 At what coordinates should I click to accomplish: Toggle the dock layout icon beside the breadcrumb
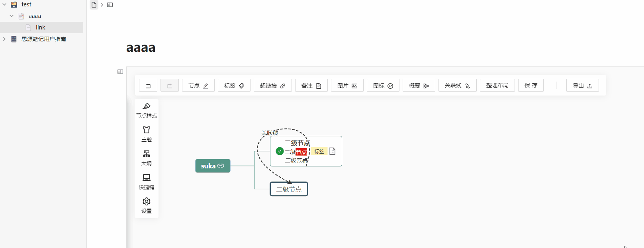tap(110, 5)
